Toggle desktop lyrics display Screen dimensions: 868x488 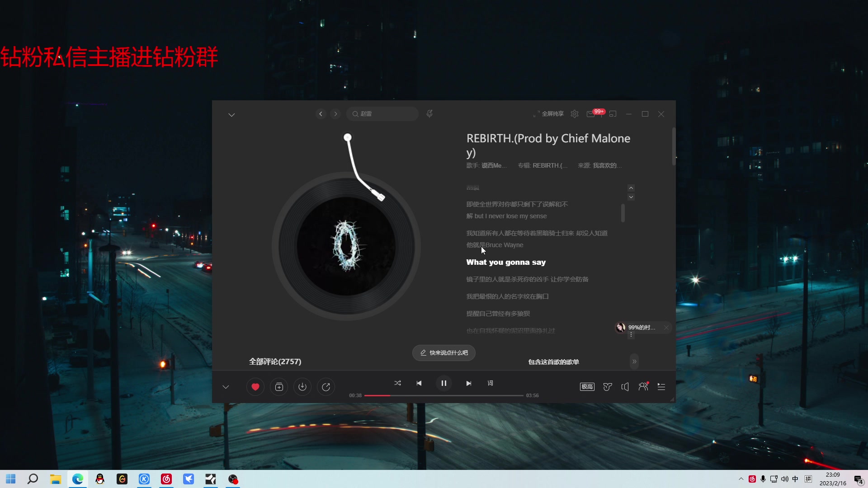[490, 383]
